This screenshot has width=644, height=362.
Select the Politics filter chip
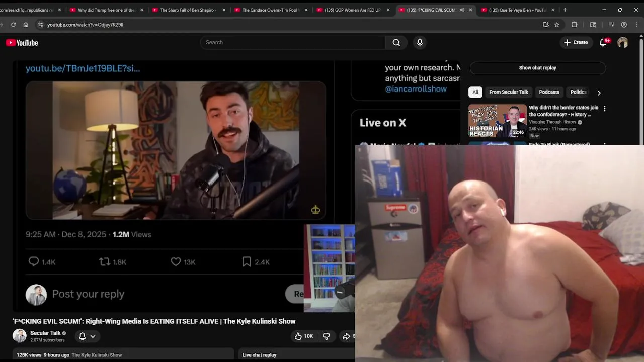tap(578, 92)
